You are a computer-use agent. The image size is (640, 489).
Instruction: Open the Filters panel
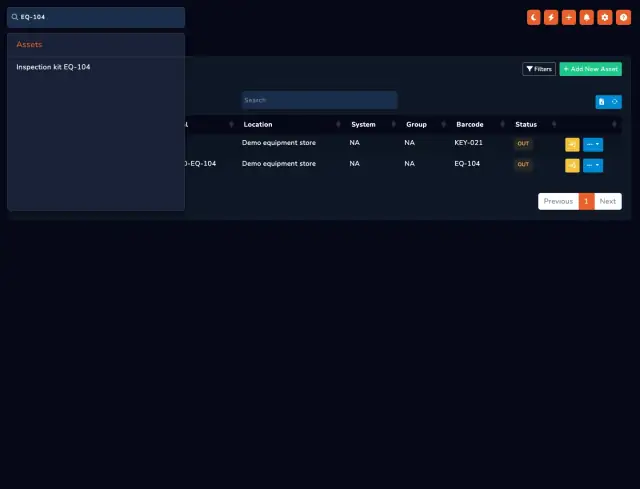[x=539, y=69]
